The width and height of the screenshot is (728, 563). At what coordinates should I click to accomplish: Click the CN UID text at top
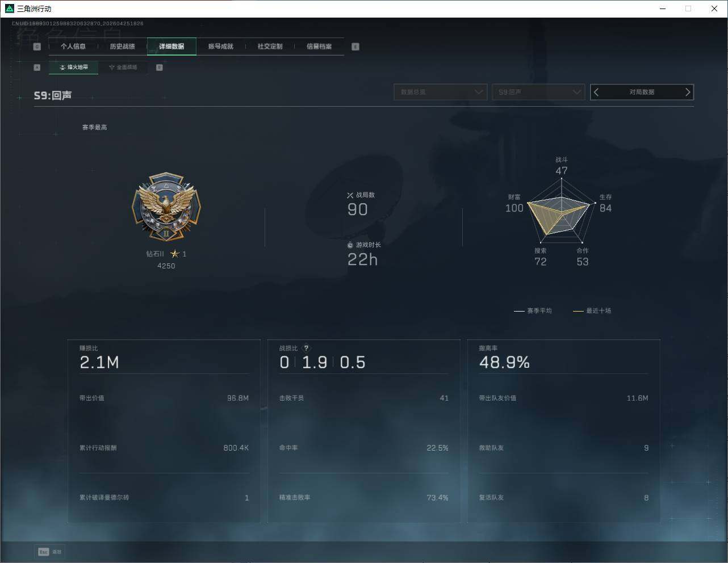pyautogui.click(x=78, y=24)
